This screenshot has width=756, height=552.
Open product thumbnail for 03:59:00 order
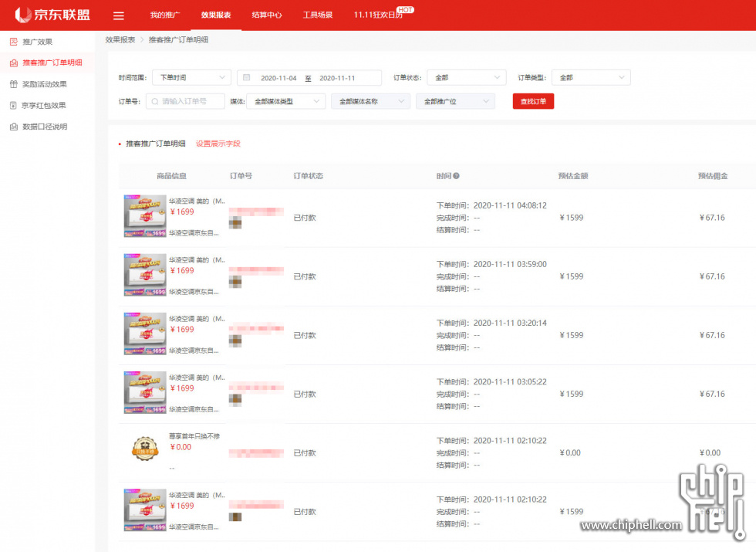point(145,275)
